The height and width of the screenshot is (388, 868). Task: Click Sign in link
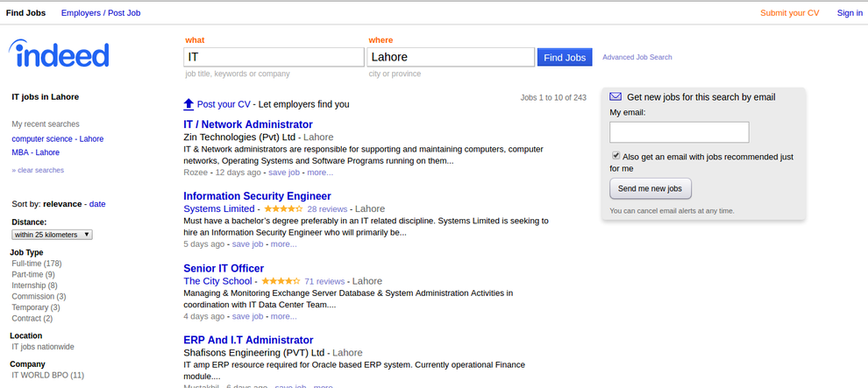click(849, 13)
